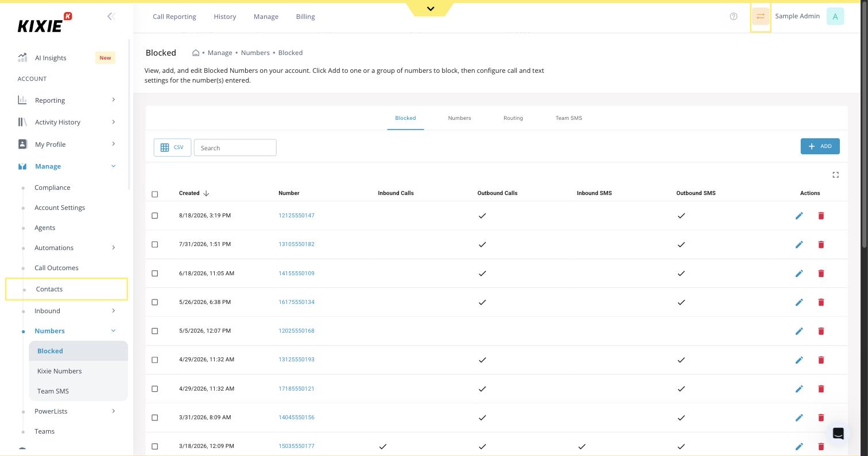The image size is (868, 456).
Task: Click the home breadcrumb icon
Action: pyautogui.click(x=196, y=53)
